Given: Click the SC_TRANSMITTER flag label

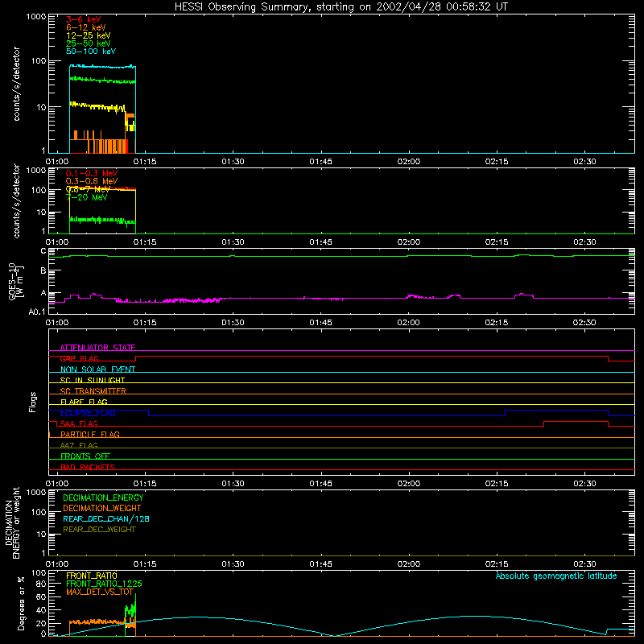Looking at the screenshot, I should [93, 391].
